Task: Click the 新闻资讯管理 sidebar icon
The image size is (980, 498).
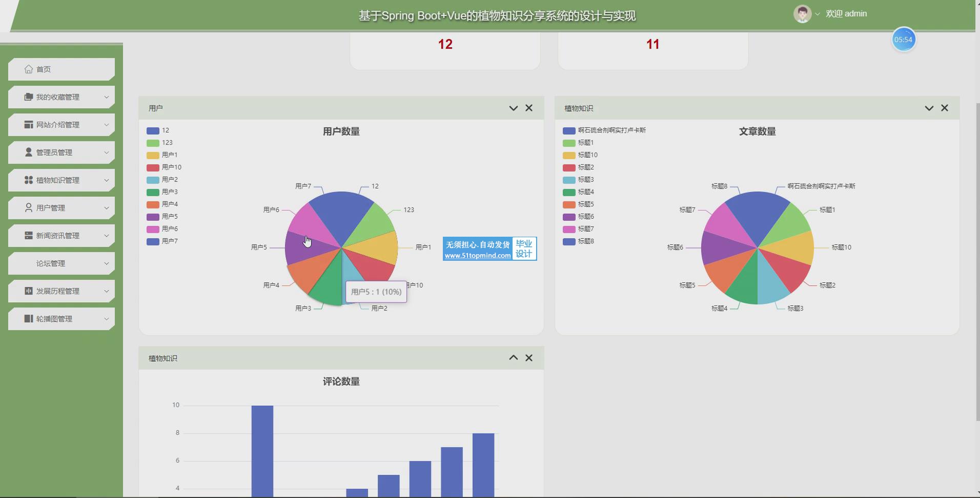Action: pos(29,235)
